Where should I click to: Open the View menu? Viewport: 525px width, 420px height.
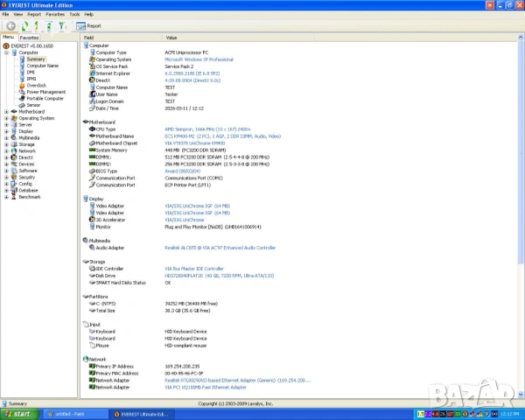[x=18, y=14]
